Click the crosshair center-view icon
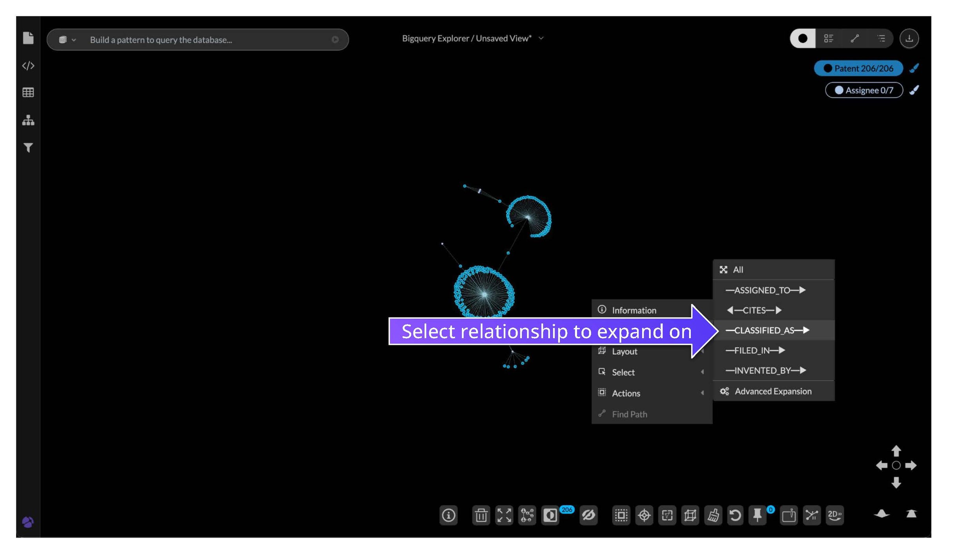Viewport: 980px width, 554px height. pos(644,515)
